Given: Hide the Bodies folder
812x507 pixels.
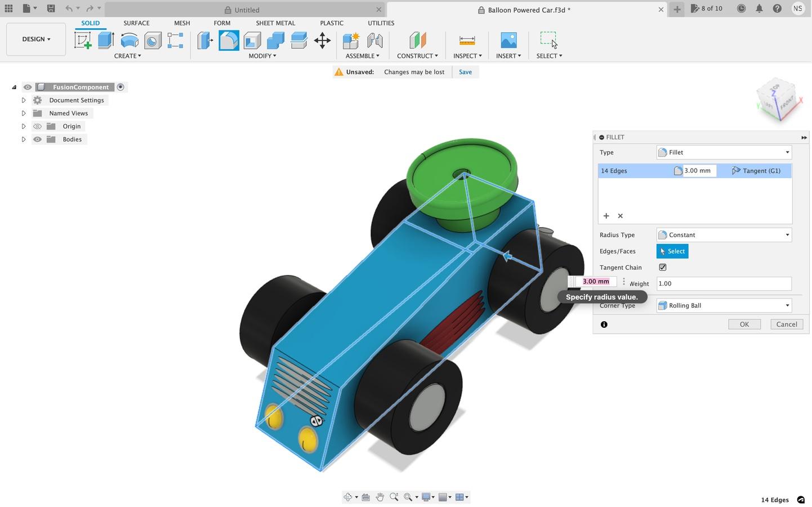Looking at the screenshot, I should coord(38,139).
